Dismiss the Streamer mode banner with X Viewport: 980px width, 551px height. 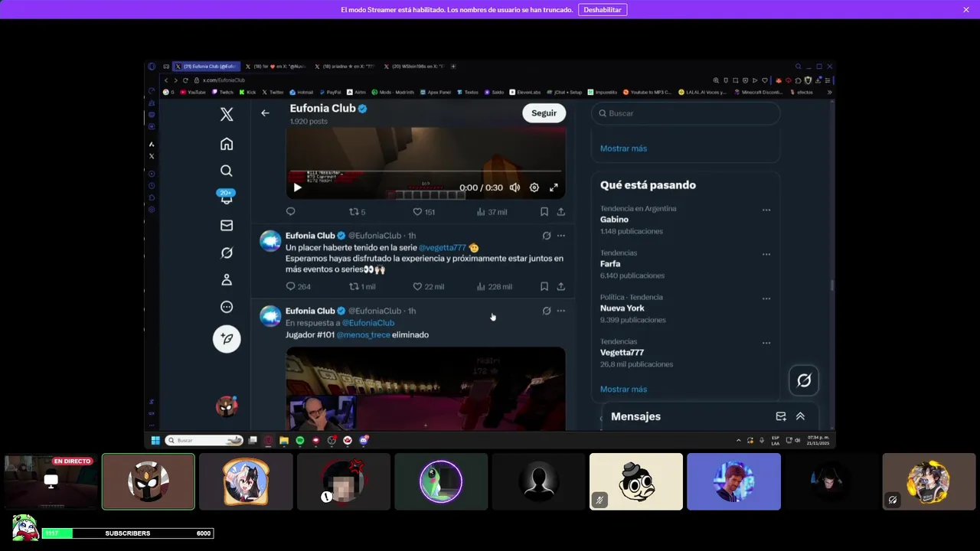pyautogui.click(x=966, y=10)
